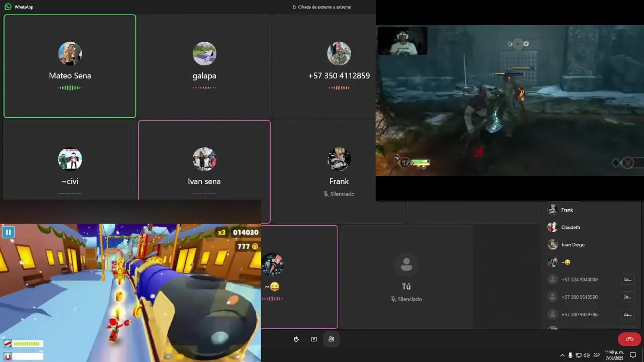Click the streamer webcam overlay in the game video
The height and width of the screenshot is (362, 644).
(x=402, y=41)
